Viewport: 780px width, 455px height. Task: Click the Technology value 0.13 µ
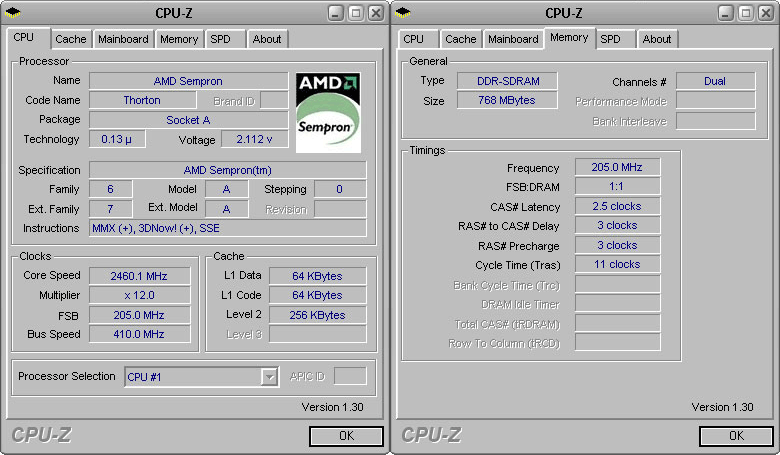coord(117,139)
